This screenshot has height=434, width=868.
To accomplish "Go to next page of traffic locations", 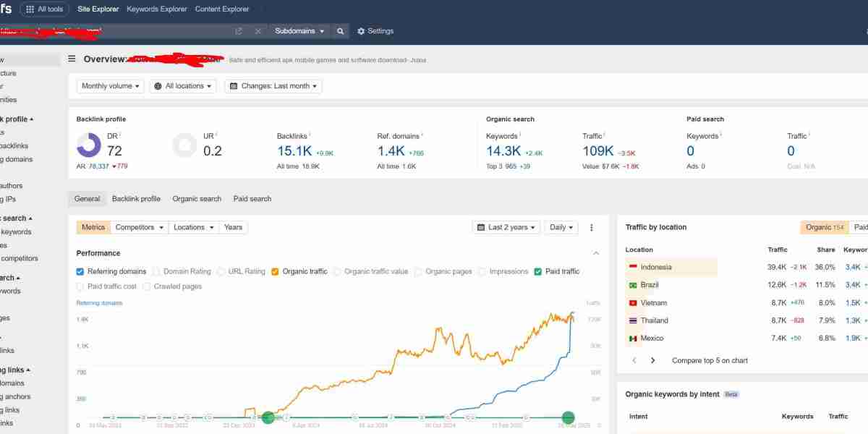I will click(652, 360).
